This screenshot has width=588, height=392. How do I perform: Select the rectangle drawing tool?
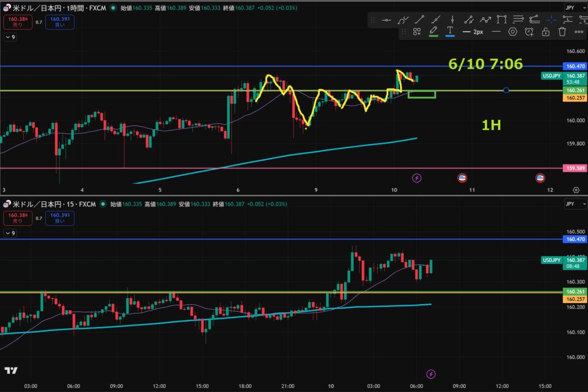coord(501,20)
